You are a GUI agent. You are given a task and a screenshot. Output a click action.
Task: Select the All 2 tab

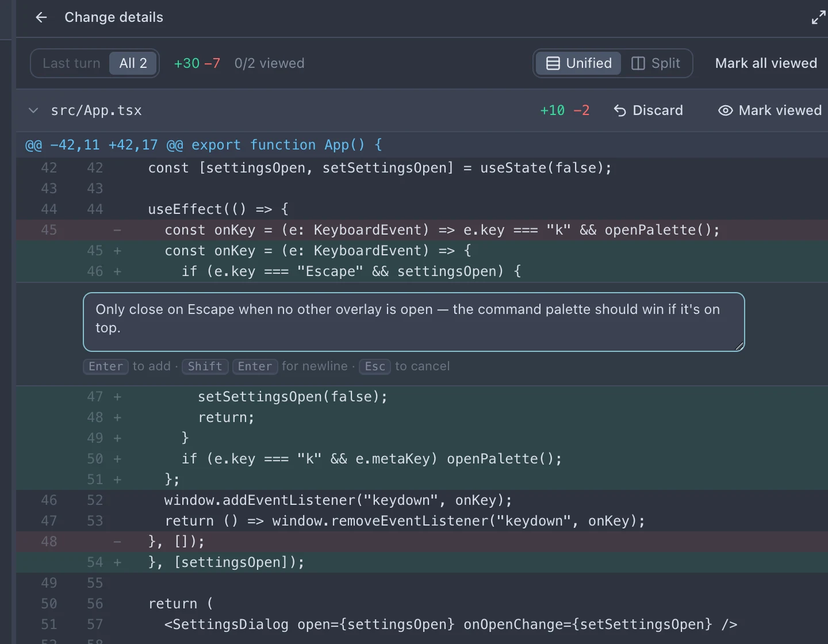[x=133, y=63]
